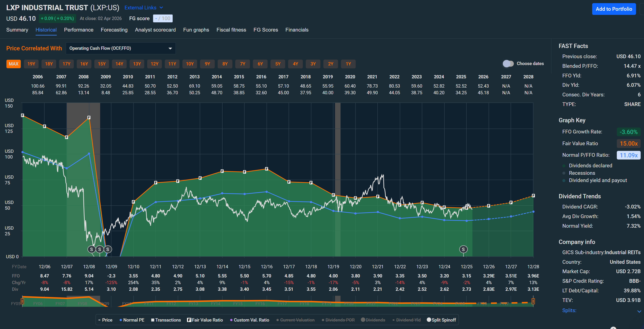Click the F marker at the 12/10 point
This screenshot has height=329, width=644.
pos(133,202)
